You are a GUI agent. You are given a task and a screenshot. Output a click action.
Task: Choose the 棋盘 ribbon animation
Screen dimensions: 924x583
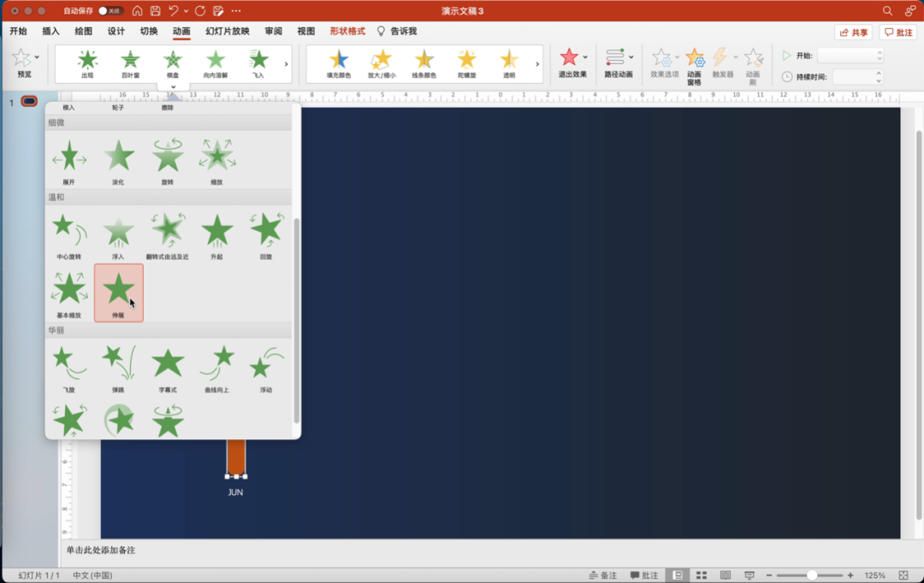173,63
